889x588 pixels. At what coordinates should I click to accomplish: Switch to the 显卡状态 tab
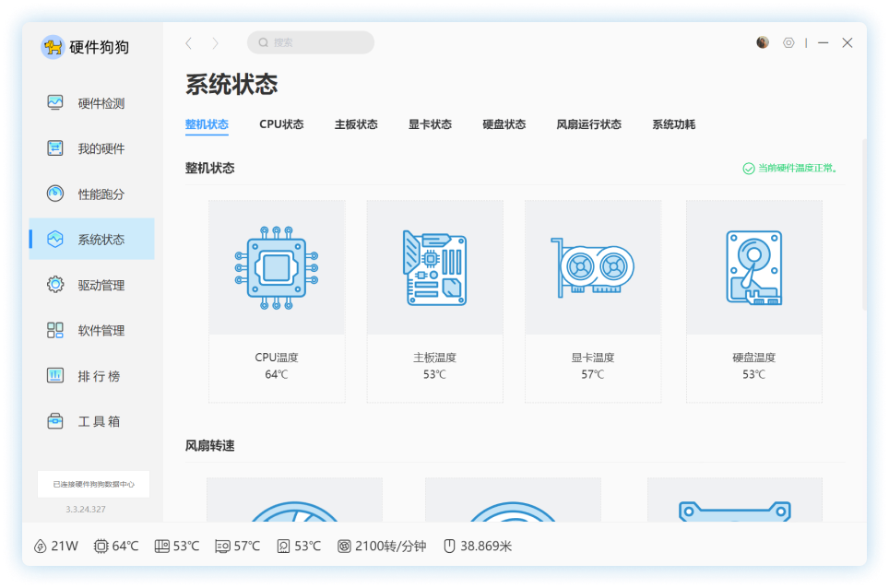point(430,124)
